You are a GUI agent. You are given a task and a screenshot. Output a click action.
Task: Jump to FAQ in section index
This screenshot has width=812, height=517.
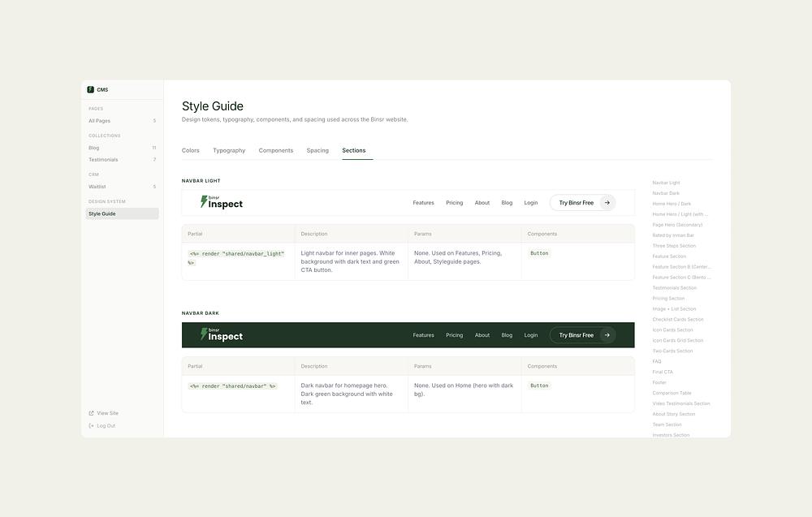(x=657, y=361)
